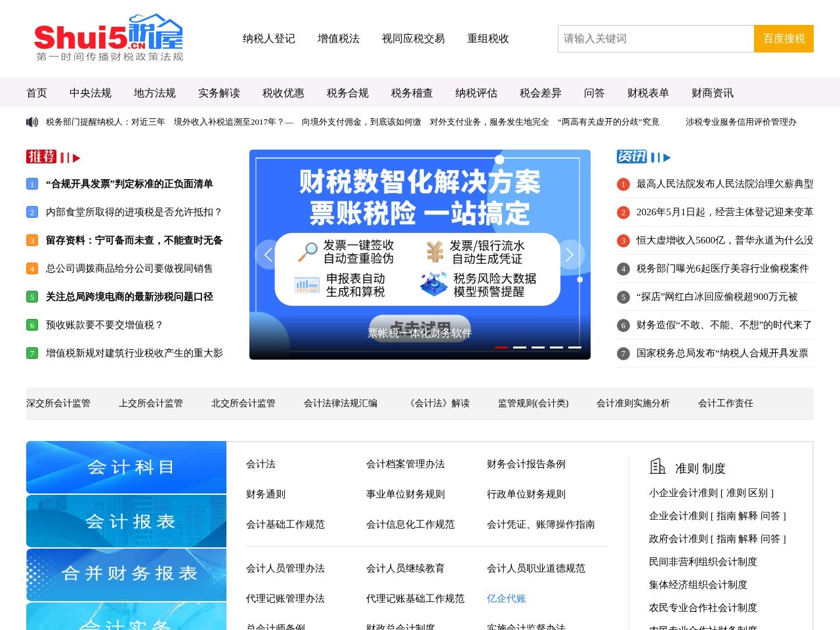Open the “探店”网红白冰 news headline
The width and height of the screenshot is (840, 630).
tap(717, 297)
